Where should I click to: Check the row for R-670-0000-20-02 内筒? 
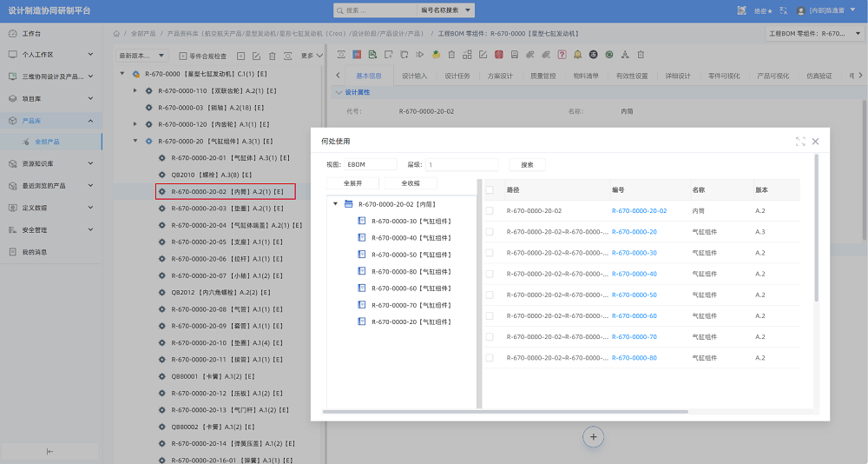490,210
